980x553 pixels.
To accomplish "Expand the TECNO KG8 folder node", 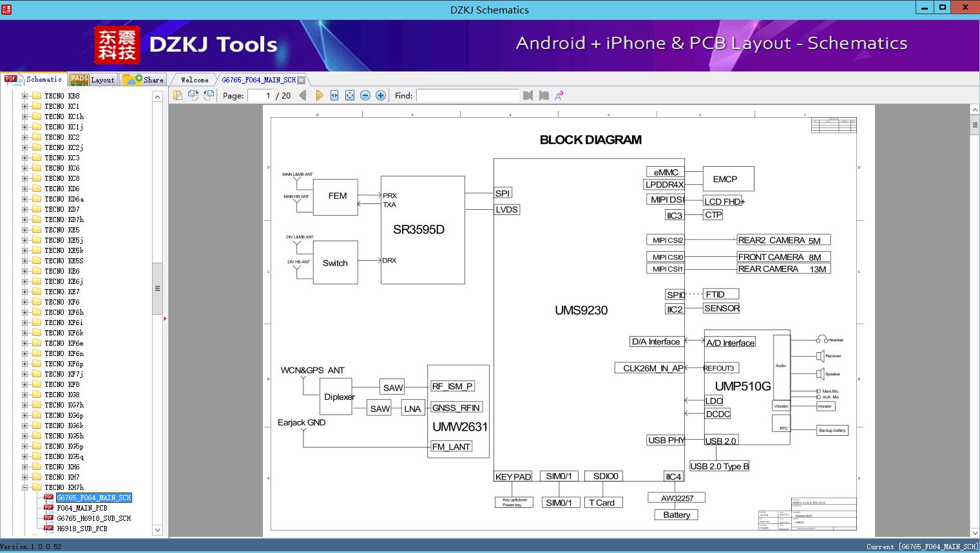I will click(x=24, y=395).
